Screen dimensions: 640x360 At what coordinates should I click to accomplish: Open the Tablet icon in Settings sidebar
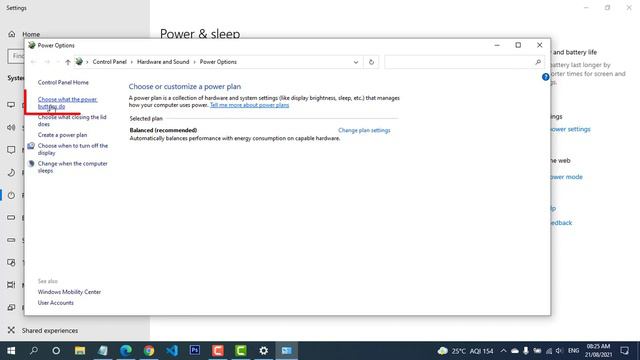pos(11,262)
